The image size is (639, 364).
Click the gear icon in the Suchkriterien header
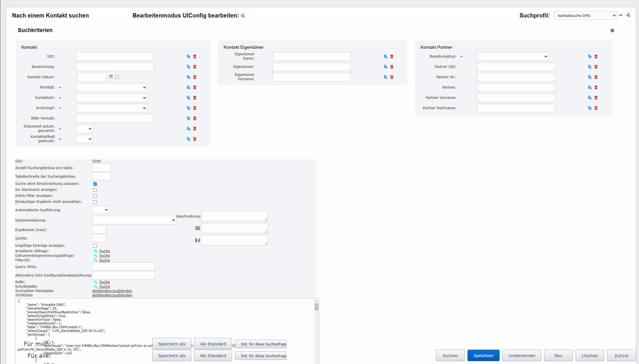coord(612,30)
